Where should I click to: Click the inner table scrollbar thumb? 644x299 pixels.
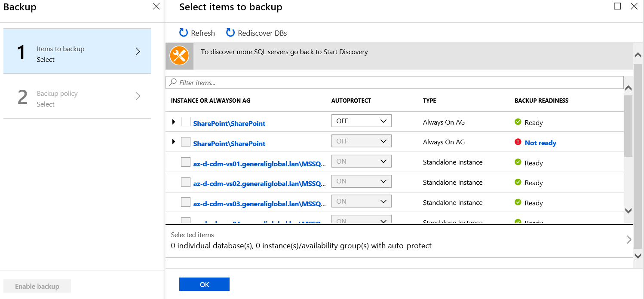(628, 126)
